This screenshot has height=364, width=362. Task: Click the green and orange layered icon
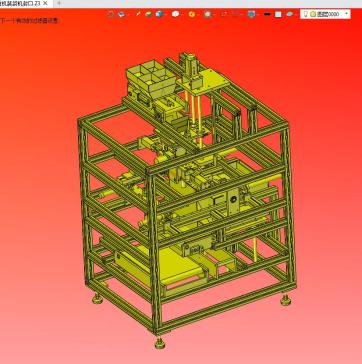click(x=148, y=14)
